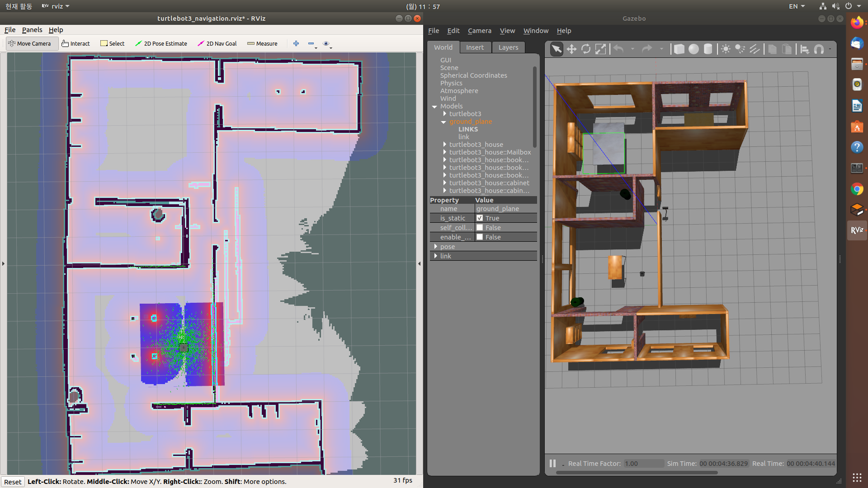Toggle the Gazebo snap magnet tool

(x=819, y=49)
